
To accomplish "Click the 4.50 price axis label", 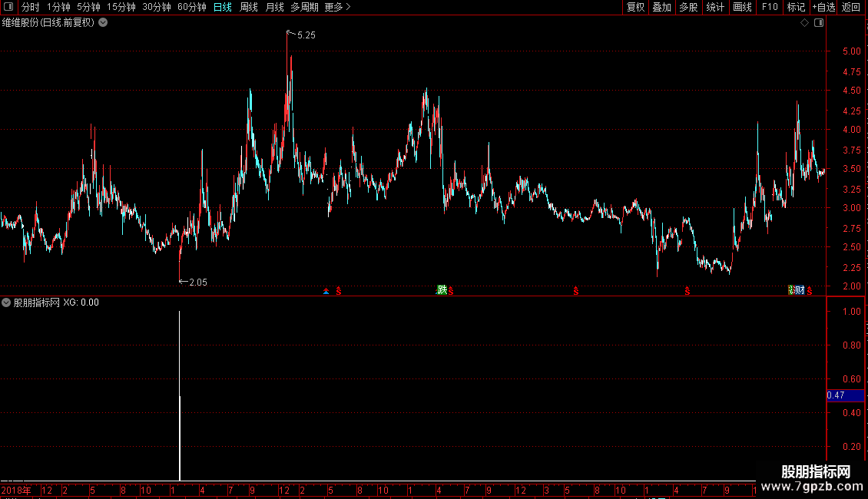I will 851,90.
